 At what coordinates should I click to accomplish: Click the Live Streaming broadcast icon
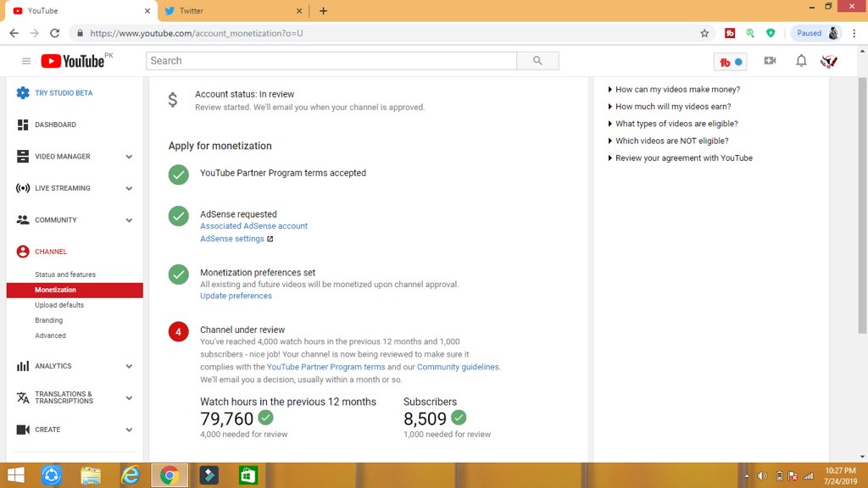[x=23, y=188]
